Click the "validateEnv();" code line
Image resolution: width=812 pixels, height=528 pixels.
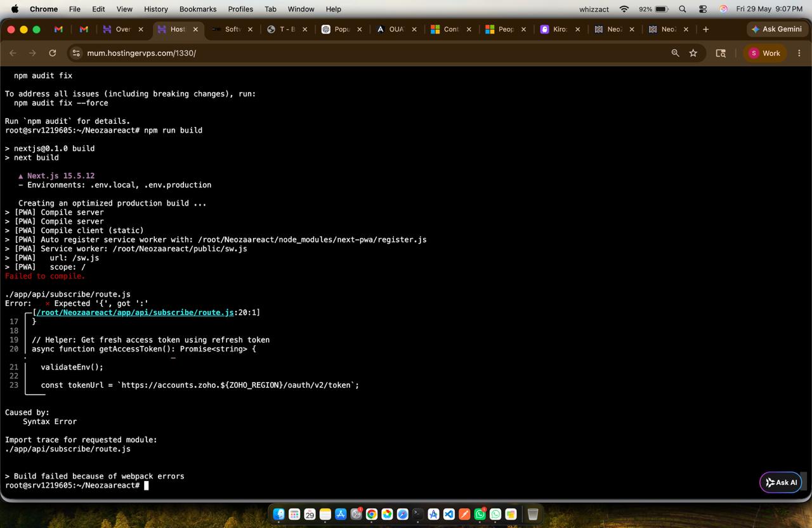72,367
